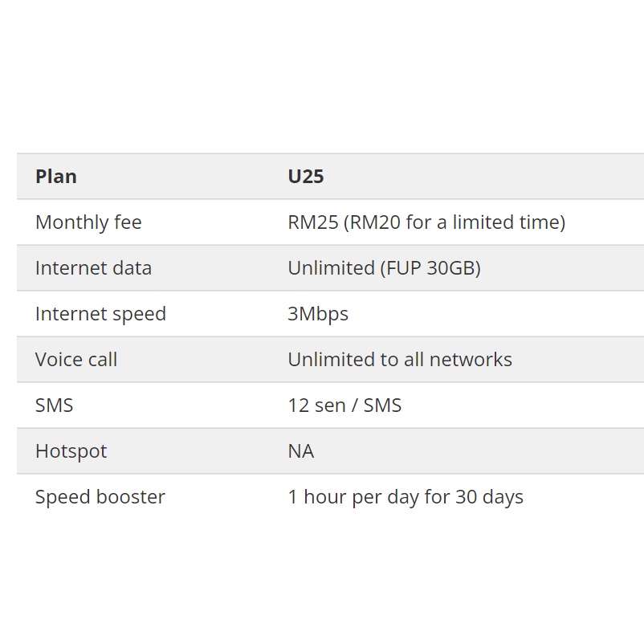Click Unlimited in the Voice call row
This screenshot has width=644, height=644.
point(331,360)
